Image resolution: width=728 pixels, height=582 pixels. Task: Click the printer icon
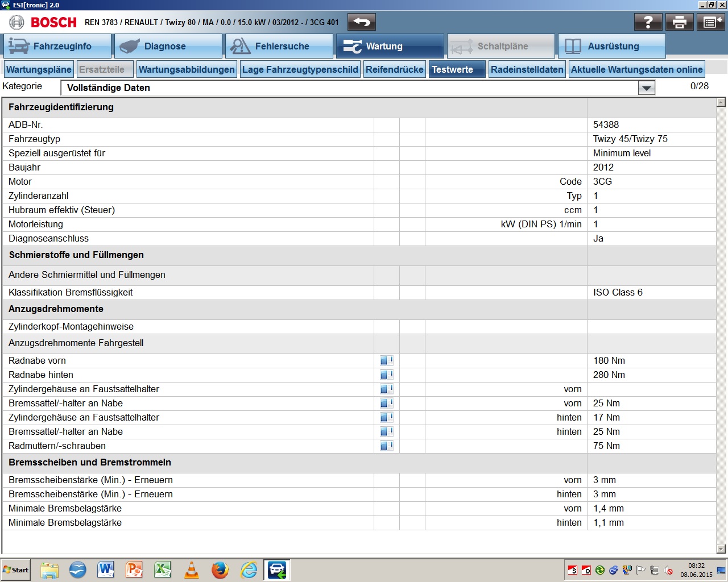(679, 22)
